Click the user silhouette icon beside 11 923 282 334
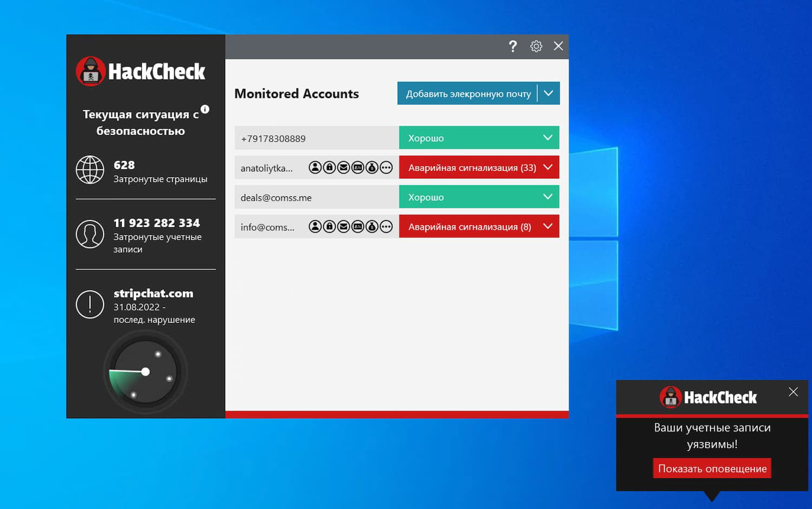 coord(90,234)
